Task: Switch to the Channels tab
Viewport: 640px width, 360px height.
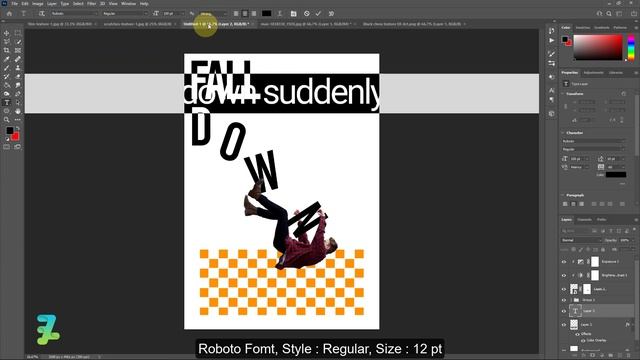Action: [584, 220]
